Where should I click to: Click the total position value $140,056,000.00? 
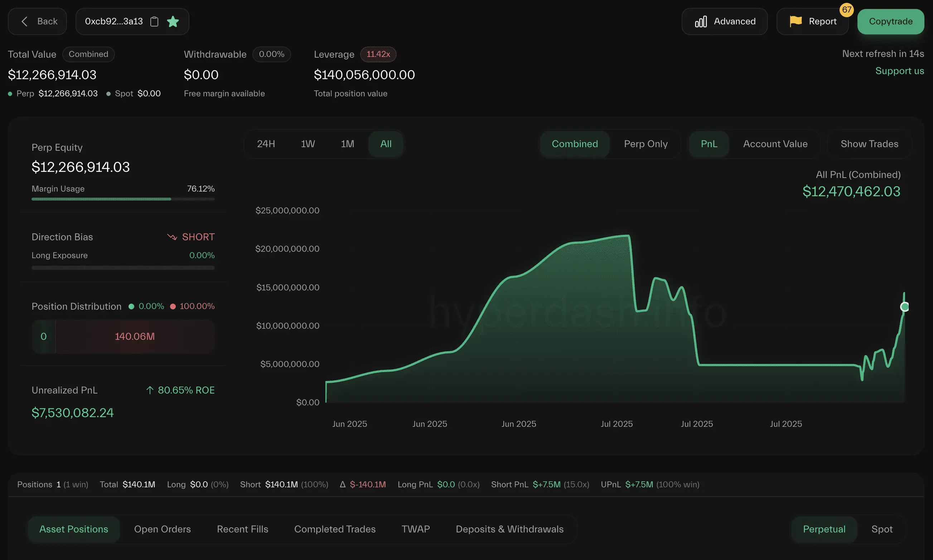(364, 75)
